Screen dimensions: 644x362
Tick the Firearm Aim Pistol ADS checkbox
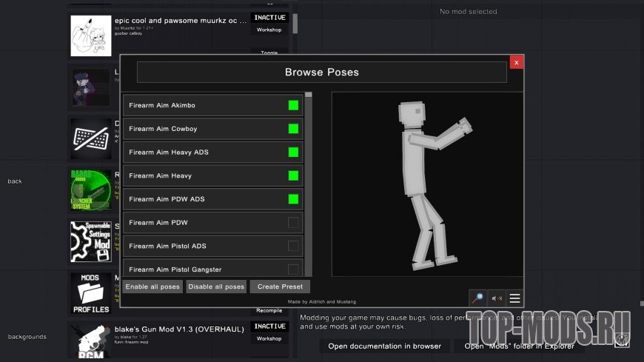pyautogui.click(x=293, y=246)
